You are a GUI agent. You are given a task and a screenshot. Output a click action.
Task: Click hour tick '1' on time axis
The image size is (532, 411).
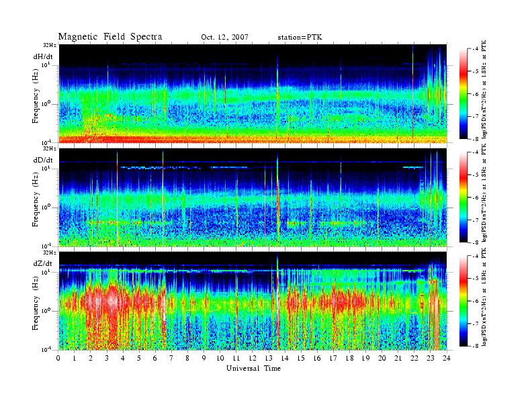point(75,359)
